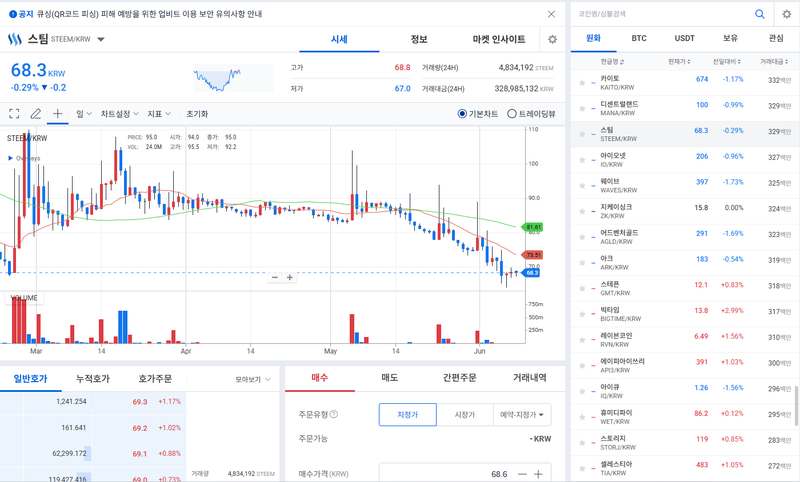Star MANA/KRW as favorite
800x482 pixels.
click(582, 108)
